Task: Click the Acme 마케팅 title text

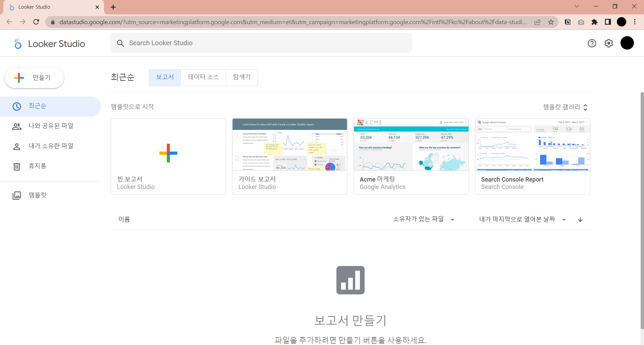Action: pyautogui.click(x=377, y=179)
